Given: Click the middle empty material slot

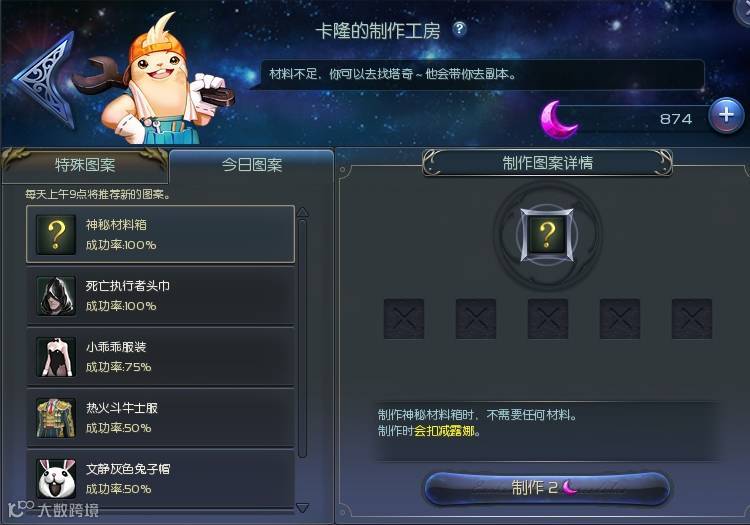Looking at the screenshot, I should point(548,319).
